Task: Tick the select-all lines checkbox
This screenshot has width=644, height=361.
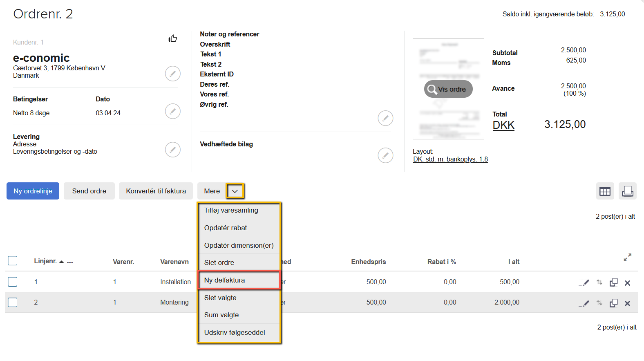Action: point(13,261)
